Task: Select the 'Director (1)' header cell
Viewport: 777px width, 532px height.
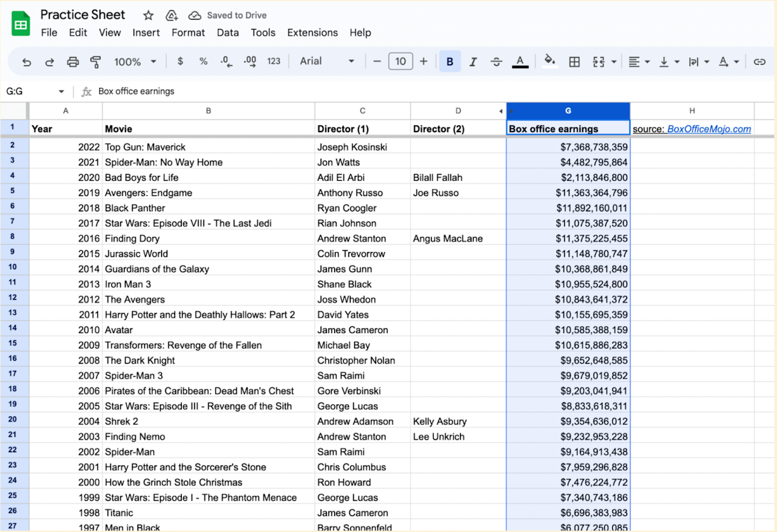Action: point(363,128)
